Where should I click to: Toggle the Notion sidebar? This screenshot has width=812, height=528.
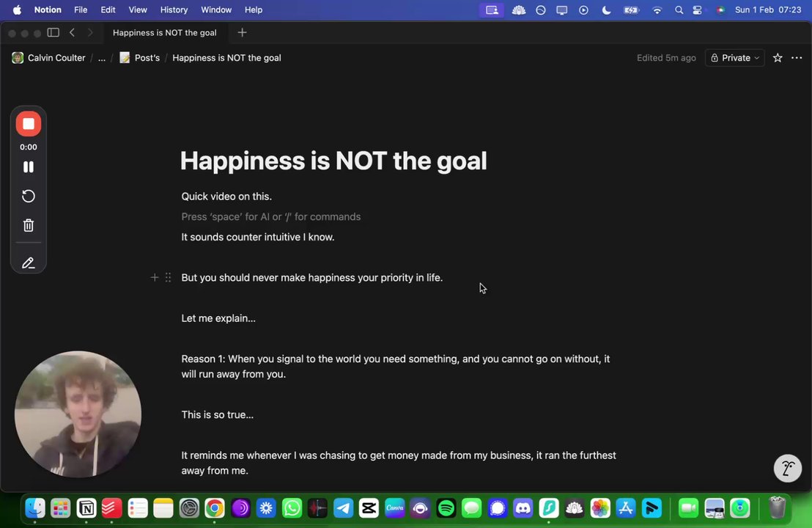click(53, 33)
